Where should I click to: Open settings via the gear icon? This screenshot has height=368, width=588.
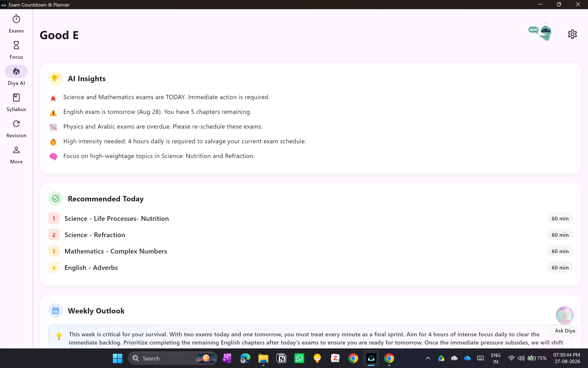tap(572, 34)
